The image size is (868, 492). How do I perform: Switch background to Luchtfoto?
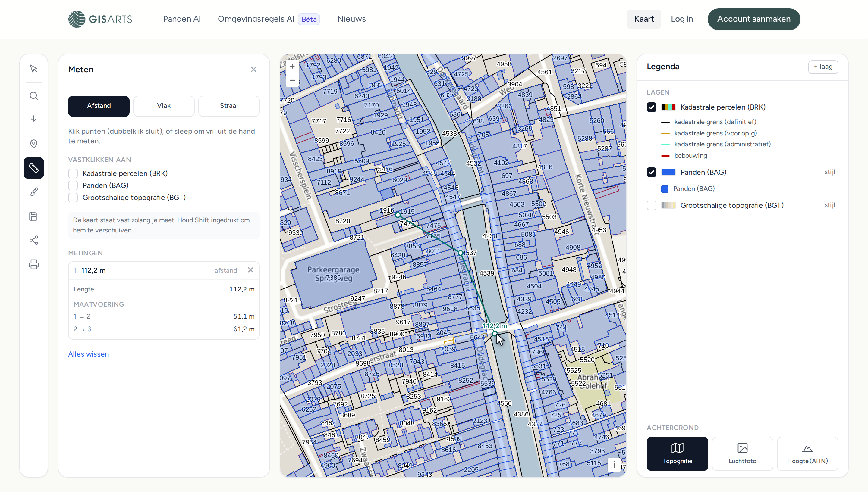point(743,453)
